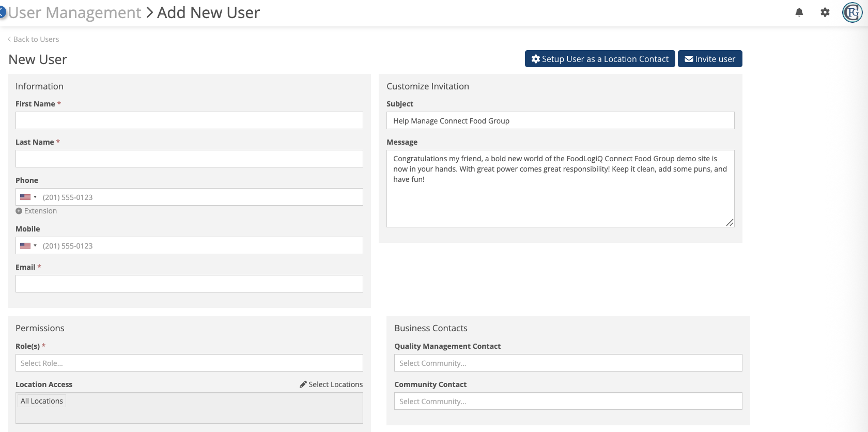The width and height of the screenshot is (868, 432).
Task: Open the user profile avatar menu
Action: point(852,12)
